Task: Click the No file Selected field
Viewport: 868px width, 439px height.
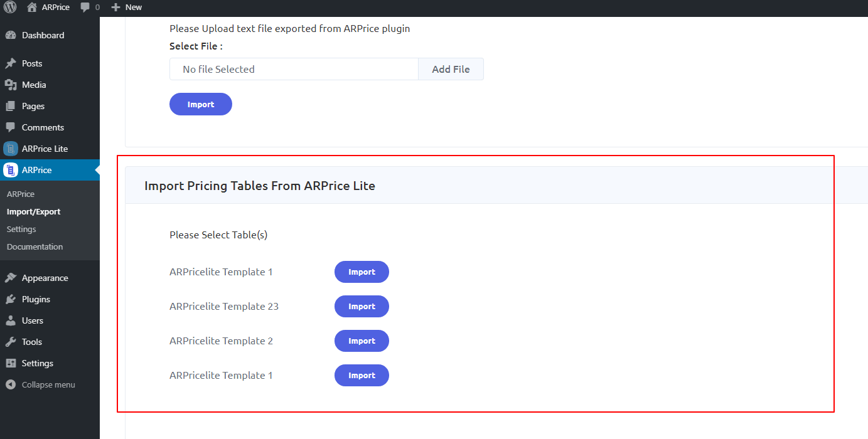Action: [294, 69]
